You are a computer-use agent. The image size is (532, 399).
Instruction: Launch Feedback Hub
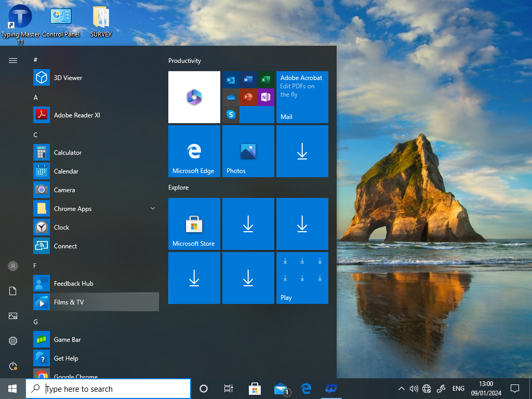click(x=73, y=284)
